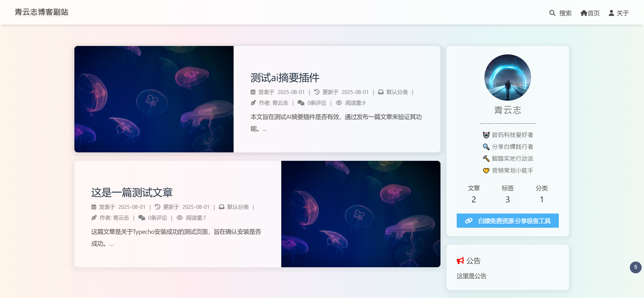Click comments bubble icon under 测试ai摘要插件

(301, 103)
